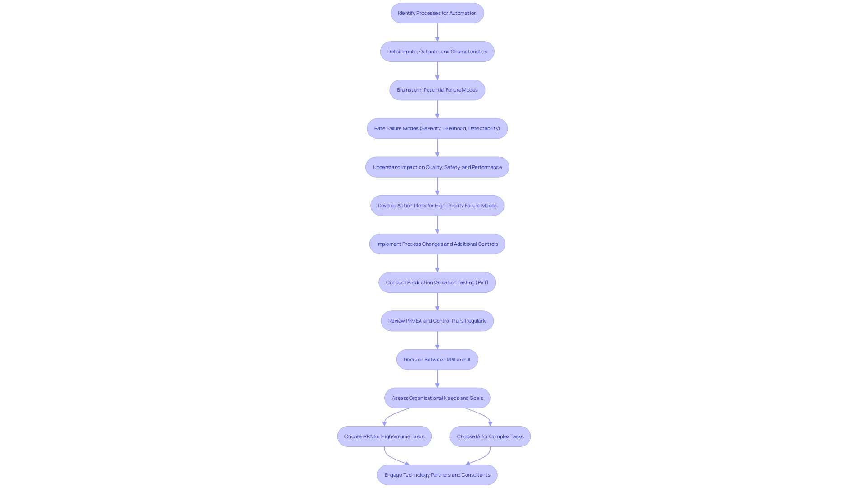The image size is (868, 488).
Task: Select the 'Understand Impact on Quality' menu item
Action: 437,166
